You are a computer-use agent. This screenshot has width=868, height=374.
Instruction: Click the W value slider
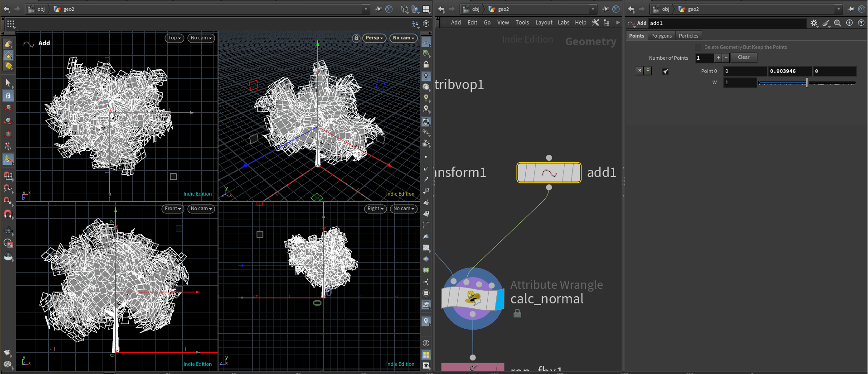click(x=807, y=83)
